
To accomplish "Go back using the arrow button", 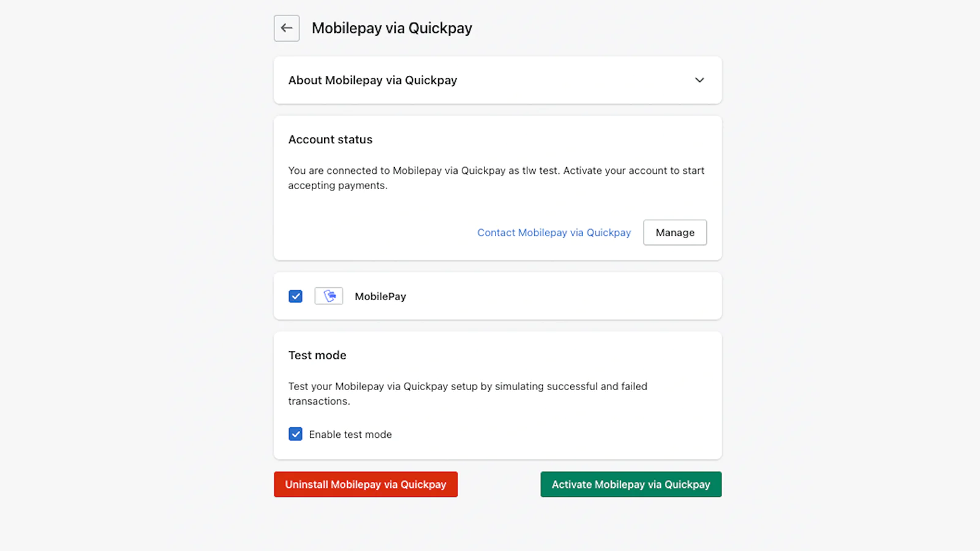I will point(286,28).
